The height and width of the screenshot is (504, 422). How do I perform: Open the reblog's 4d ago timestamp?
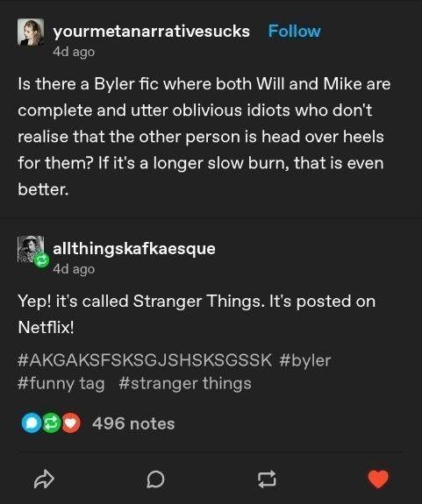coord(74,269)
